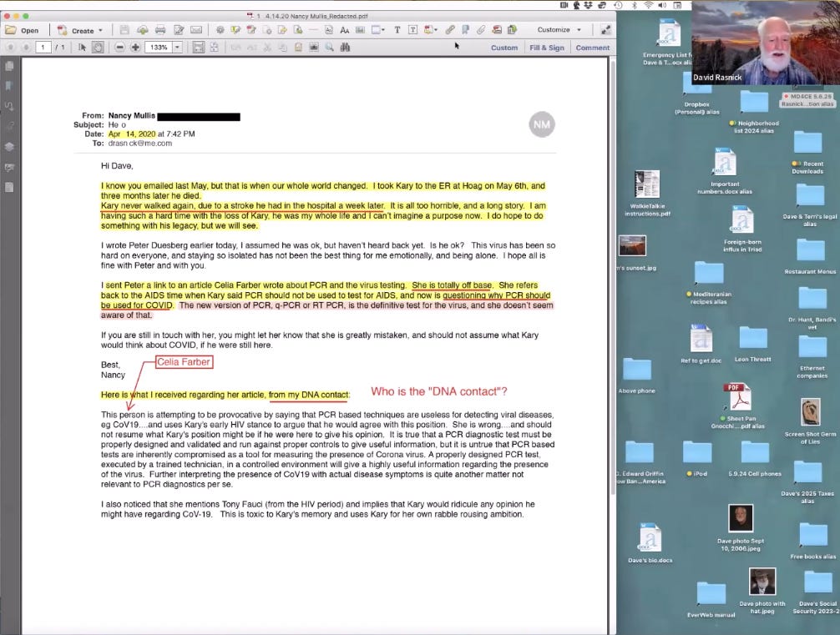
Task: Click the bookmark ribbon icon in toolbar
Action: click(466, 30)
